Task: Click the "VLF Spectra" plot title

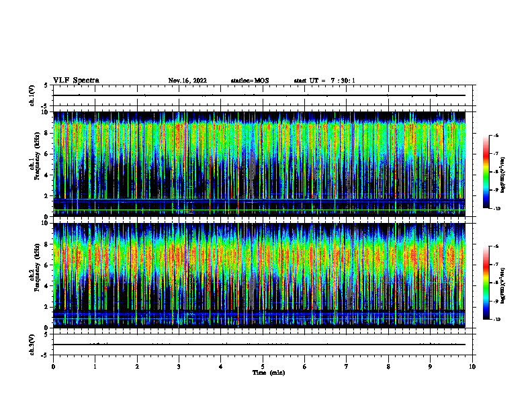Action: 76,81
